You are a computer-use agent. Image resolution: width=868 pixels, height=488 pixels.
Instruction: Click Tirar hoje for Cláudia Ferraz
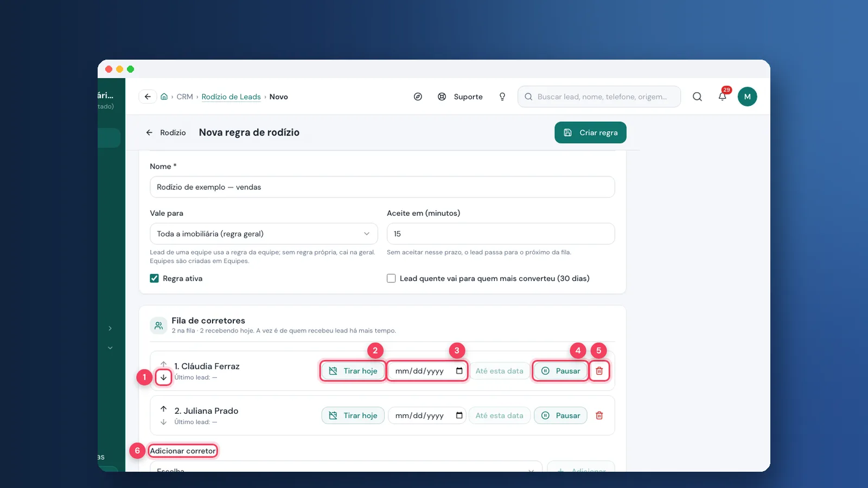pyautogui.click(x=353, y=371)
